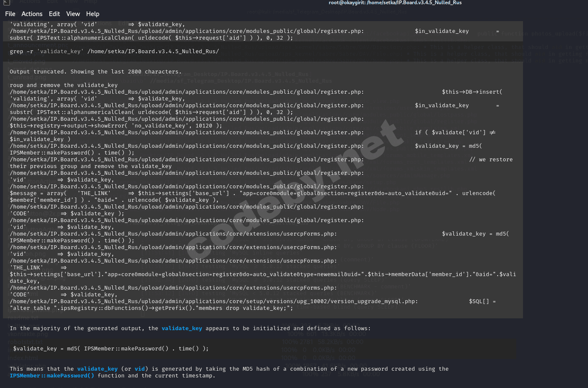Open the View menu
This screenshot has height=388, width=588.
[x=73, y=14]
